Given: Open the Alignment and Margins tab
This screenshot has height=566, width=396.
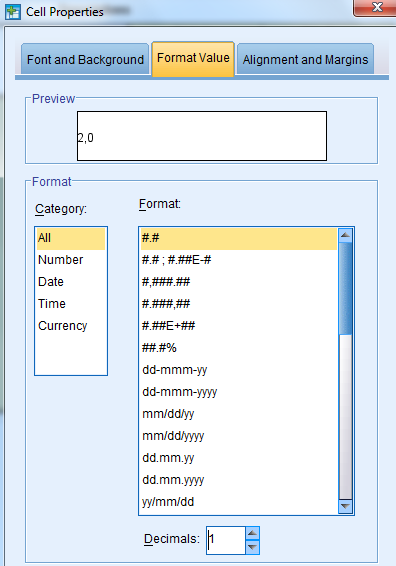Looking at the screenshot, I should tap(305, 59).
